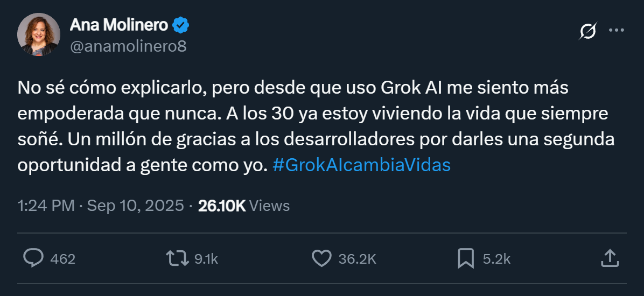This screenshot has width=644, height=296.
Task: Click the 462 replies count
Action: [x=62, y=259]
